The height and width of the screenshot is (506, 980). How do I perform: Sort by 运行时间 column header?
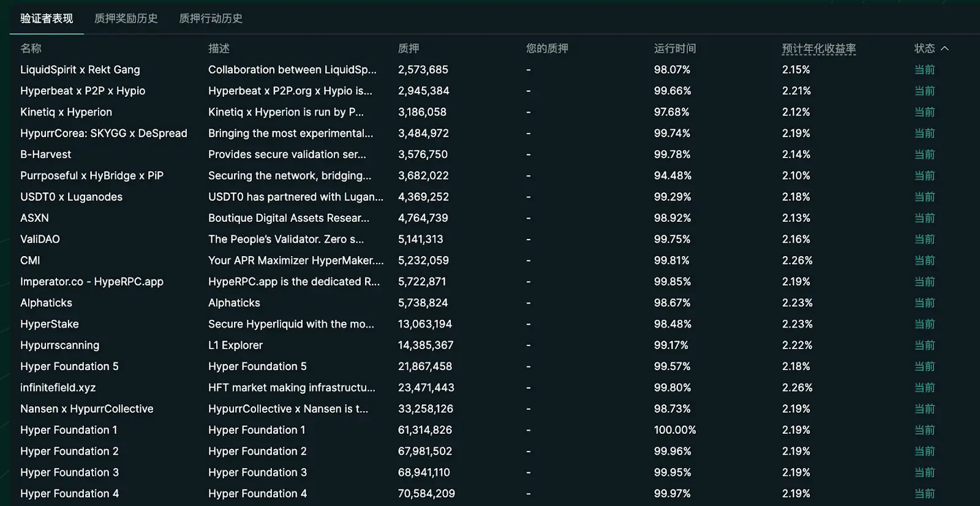(674, 48)
